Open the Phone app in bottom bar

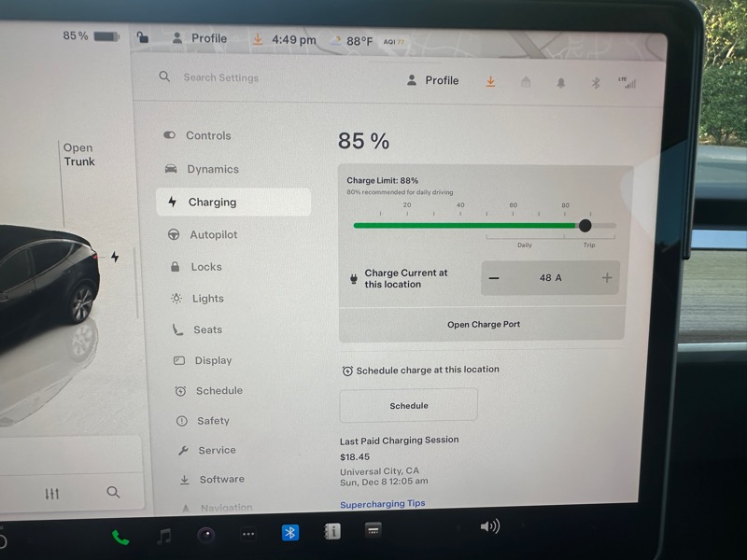[x=120, y=537]
